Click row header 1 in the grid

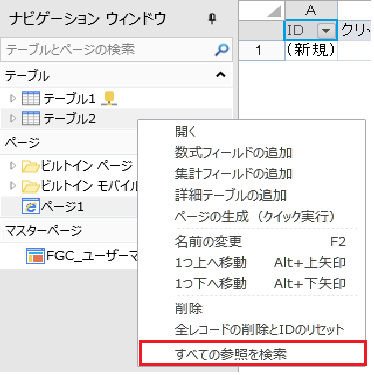(262, 51)
